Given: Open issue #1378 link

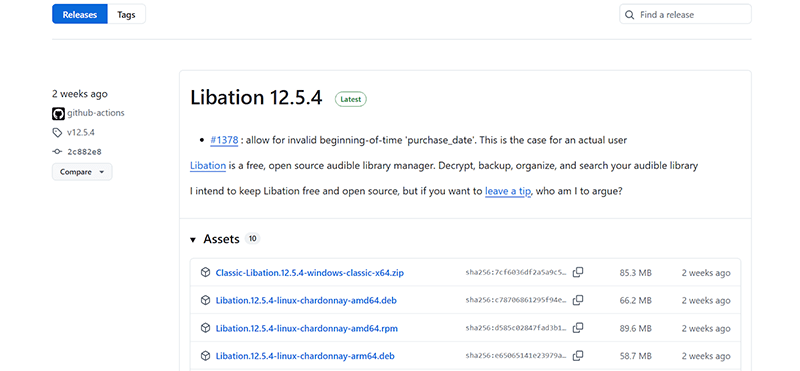Looking at the screenshot, I should pos(224,140).
